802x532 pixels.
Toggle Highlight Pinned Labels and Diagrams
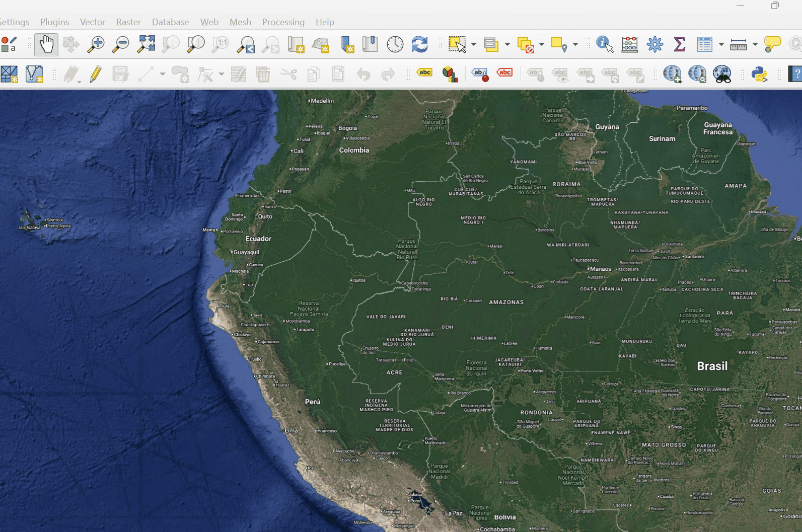(x=480, y=74)
